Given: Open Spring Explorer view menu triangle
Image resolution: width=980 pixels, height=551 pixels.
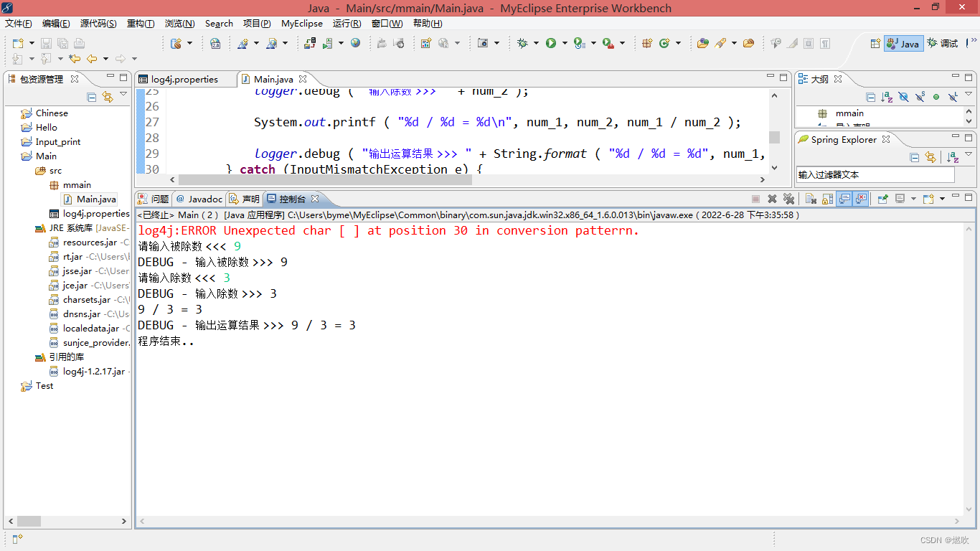Looking at the screenshot, I should pyautogui.click(x=968, y=155).
